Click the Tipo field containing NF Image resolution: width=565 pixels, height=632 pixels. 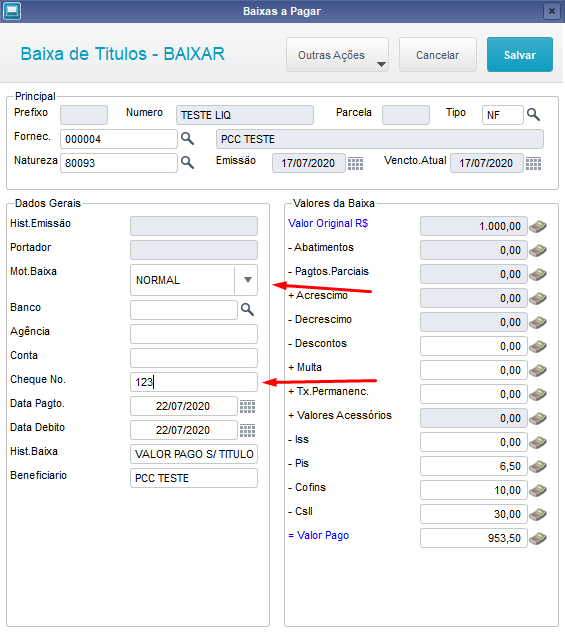(x=503, y=115)
